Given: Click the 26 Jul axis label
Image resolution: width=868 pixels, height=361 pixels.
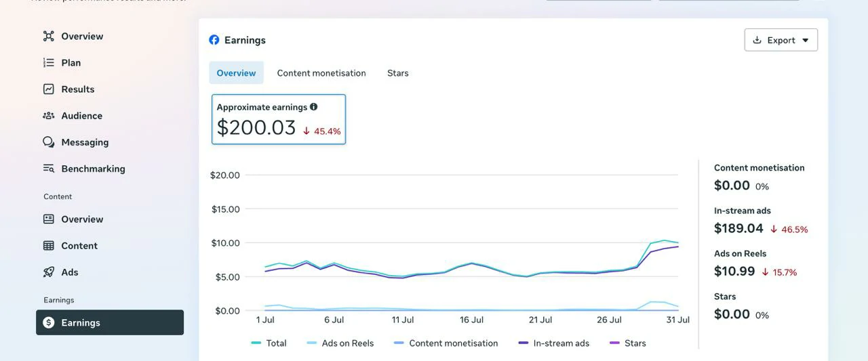Looking at the screenshot, I should (x=609, y=320).
